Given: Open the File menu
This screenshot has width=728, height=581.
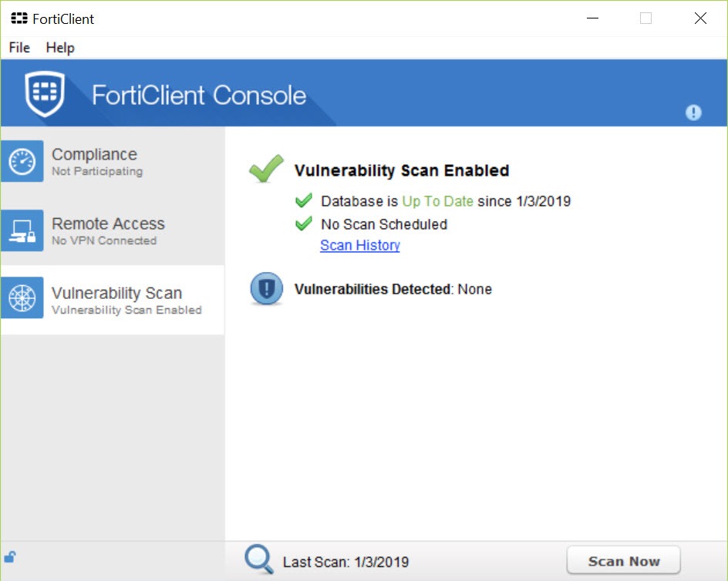Looking at the screenshot, I should [x=19, y=47].
